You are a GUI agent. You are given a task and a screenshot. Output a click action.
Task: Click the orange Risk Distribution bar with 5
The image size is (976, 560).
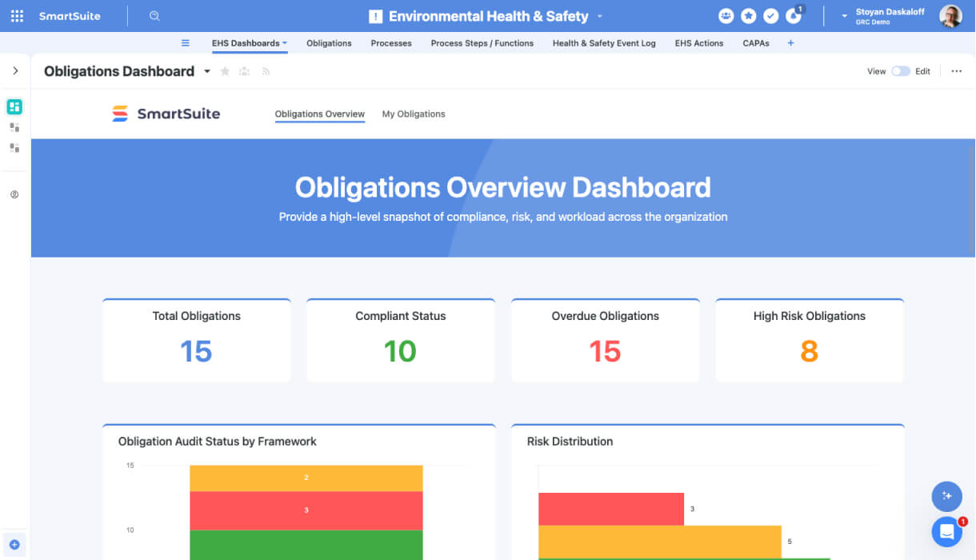pos(660,542)
